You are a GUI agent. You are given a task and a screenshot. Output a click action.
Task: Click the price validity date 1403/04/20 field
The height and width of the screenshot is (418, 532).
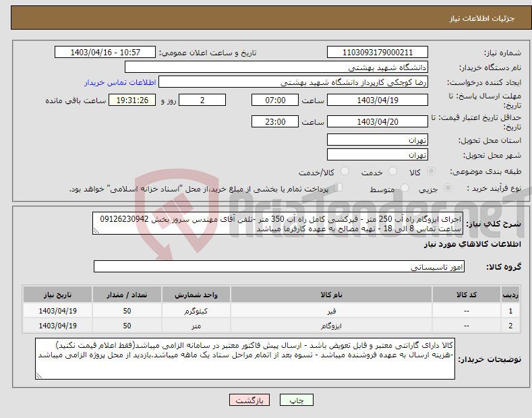[x=378, y=121]
